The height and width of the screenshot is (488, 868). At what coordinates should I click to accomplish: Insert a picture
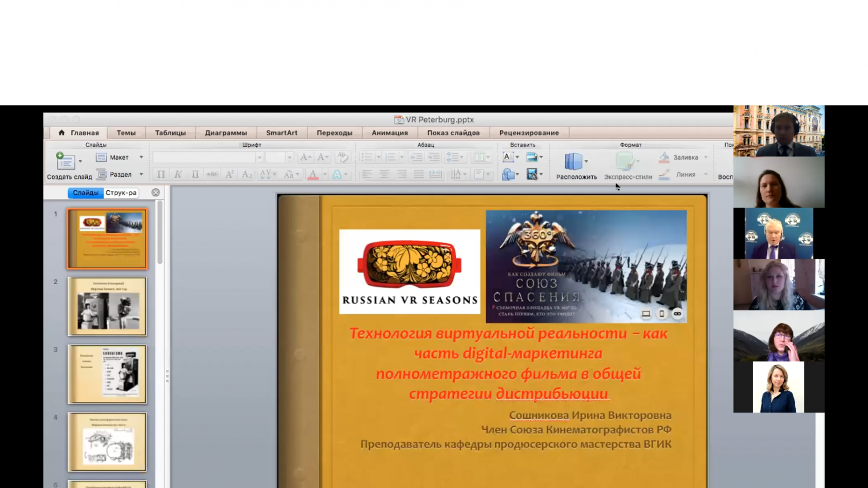click(x=531, y=157)
